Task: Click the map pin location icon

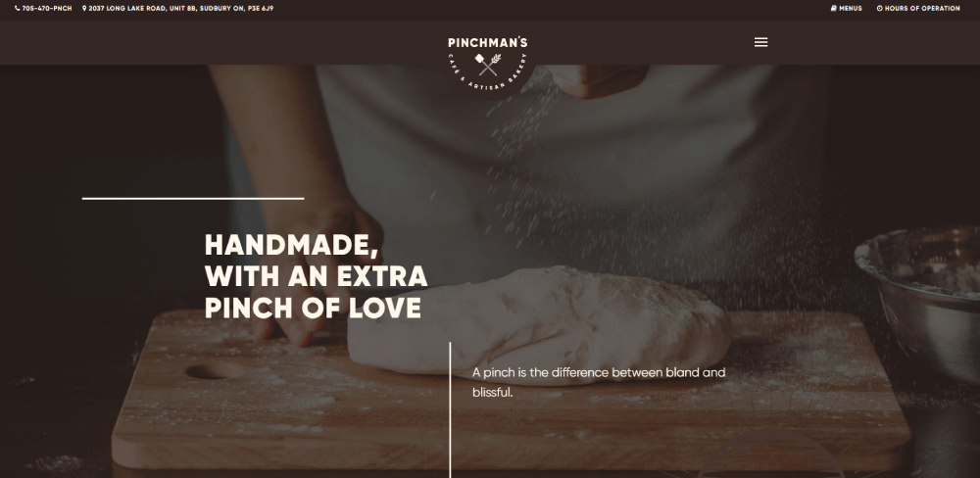Action: pyautogui.click(x=84, y=8)
